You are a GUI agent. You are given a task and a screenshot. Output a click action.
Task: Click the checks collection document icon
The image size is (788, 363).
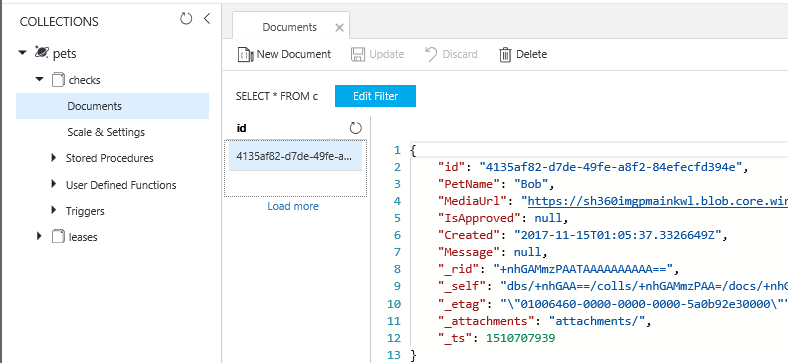(58, 79)
